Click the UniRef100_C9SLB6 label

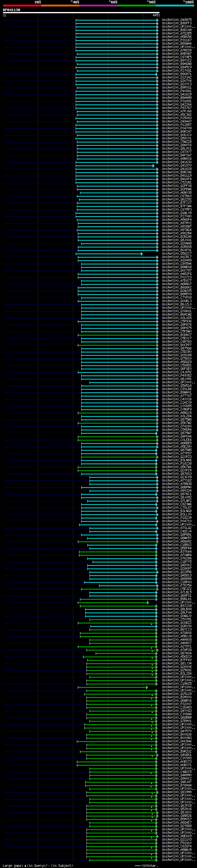coord(177,389)
